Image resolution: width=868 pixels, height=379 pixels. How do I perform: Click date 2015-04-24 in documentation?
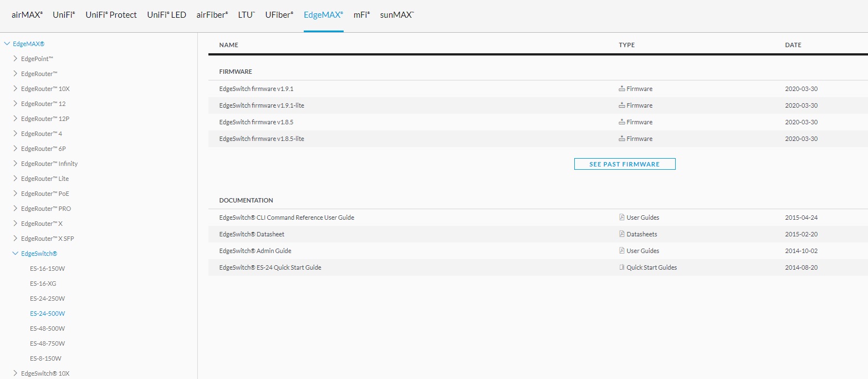[x=801, y=218]
